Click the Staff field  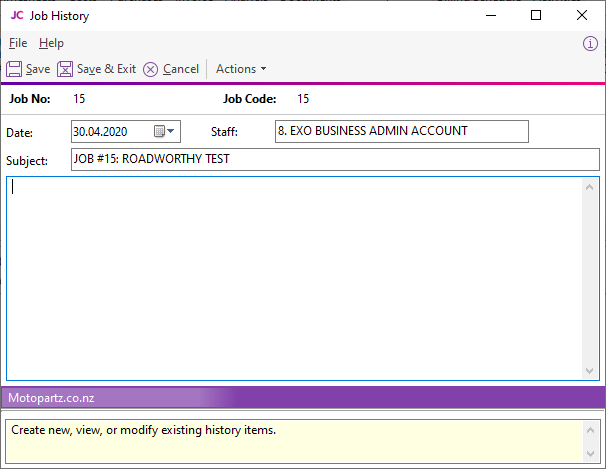[401, 131]
